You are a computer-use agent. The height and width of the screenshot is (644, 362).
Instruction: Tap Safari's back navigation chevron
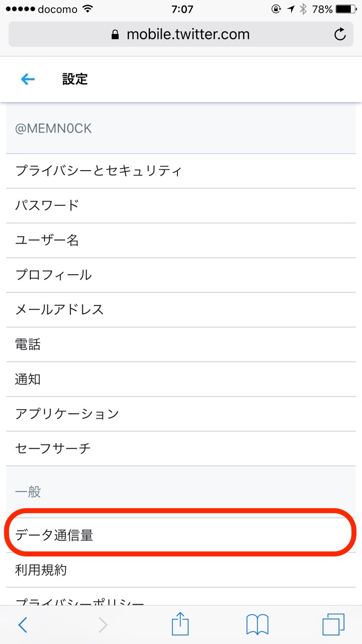click(23, 625)
